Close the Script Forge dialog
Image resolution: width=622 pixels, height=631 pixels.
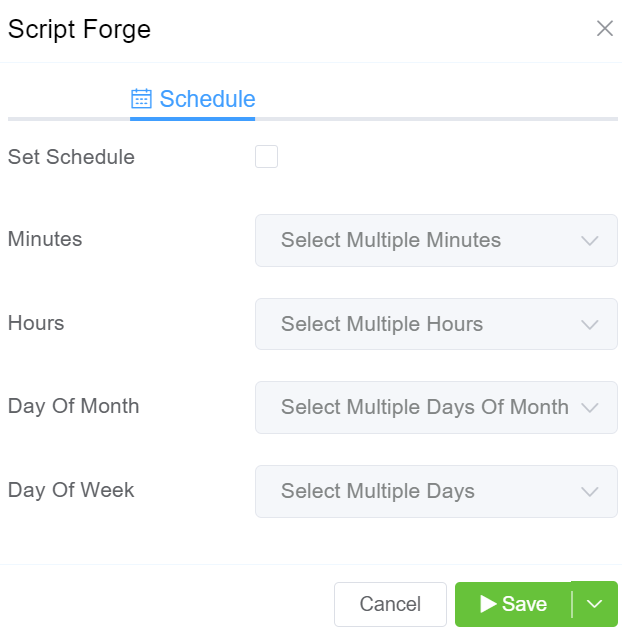604,28
